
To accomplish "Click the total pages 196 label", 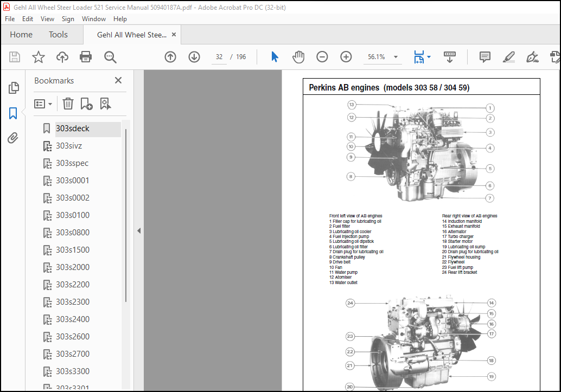I will coord(241,57).
